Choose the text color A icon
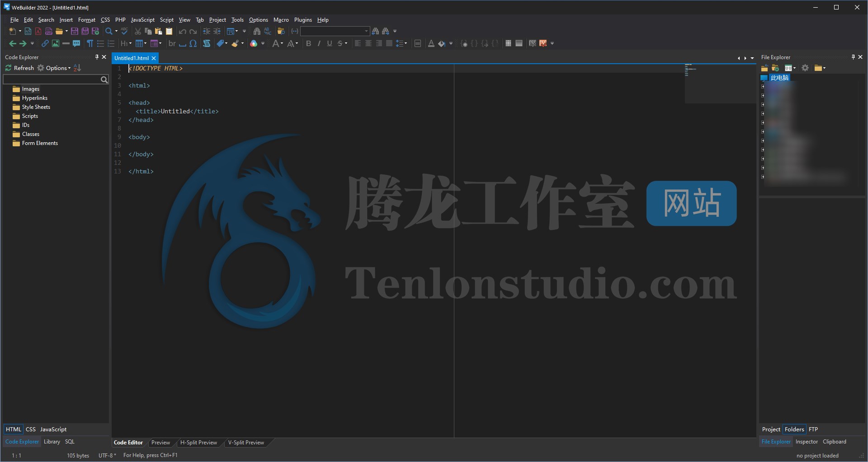868x462 pixels. tap(431, 43)
